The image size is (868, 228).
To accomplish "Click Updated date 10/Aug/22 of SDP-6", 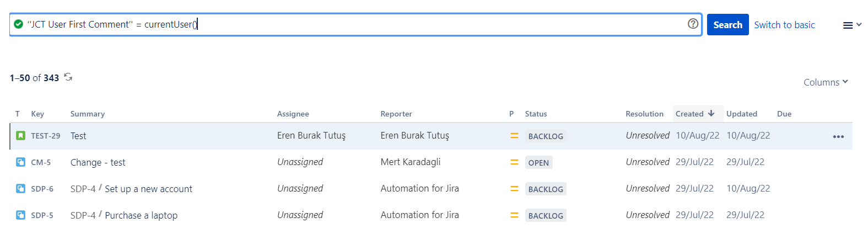I will click(748, 189).
